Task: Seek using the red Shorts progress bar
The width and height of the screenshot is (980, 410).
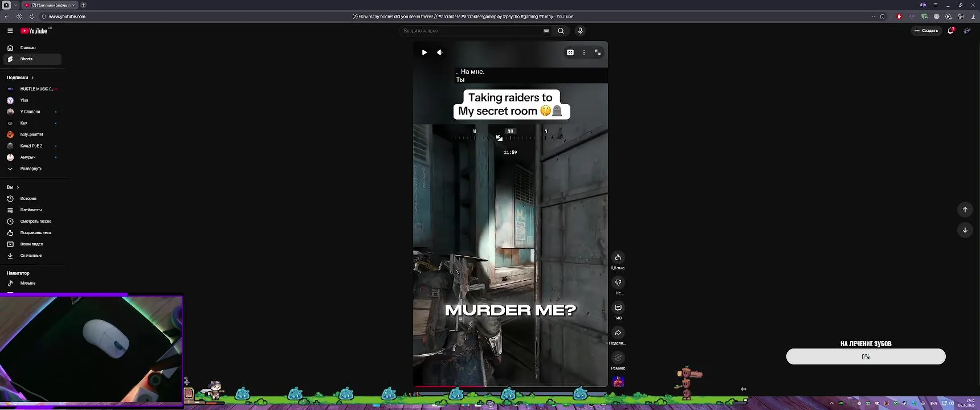Action: (510, 387)
